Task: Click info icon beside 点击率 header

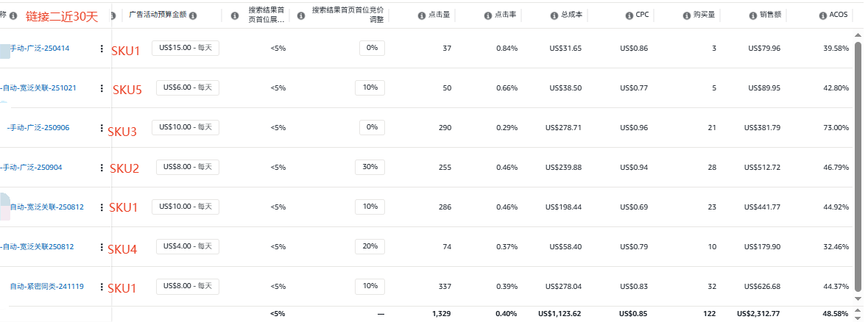Action: (488, 15)
